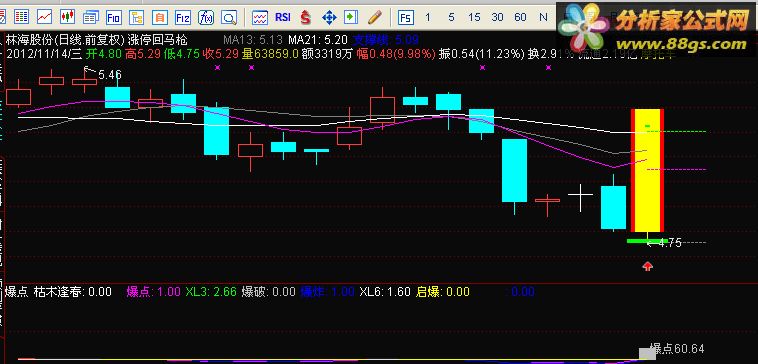This screenshot has height=364, width=758.
Task: Switch to the 60-minute period
Action: (520, 17)
